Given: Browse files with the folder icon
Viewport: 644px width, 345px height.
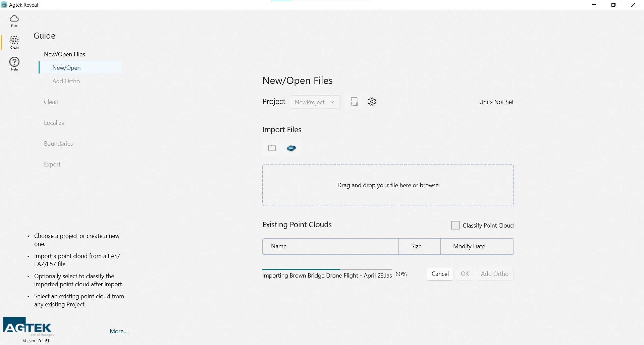Looking at the screenshot, I should (x=272, y=148).
